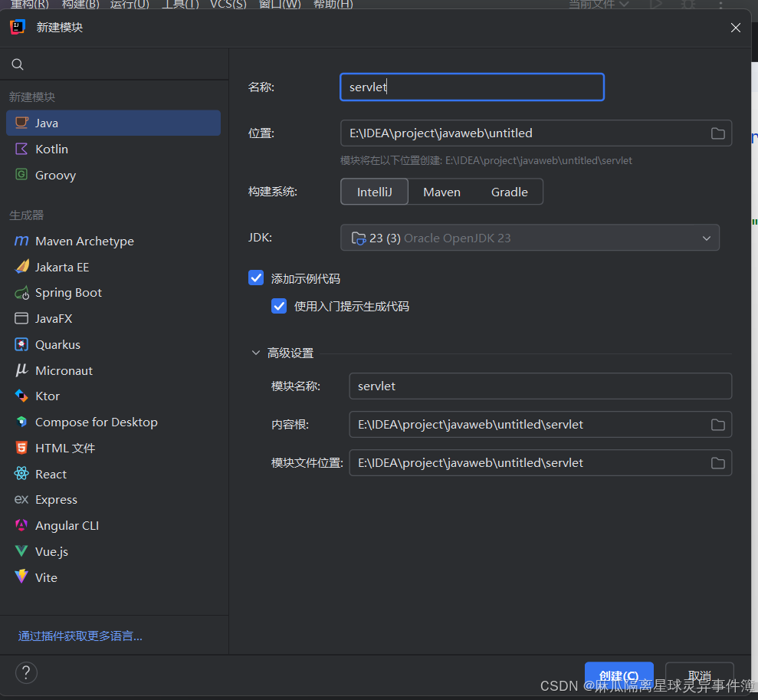Image resolution: width=758 pixels, height=700 pixels.
Task: Select IntelliJ build system
Action: 375,192
